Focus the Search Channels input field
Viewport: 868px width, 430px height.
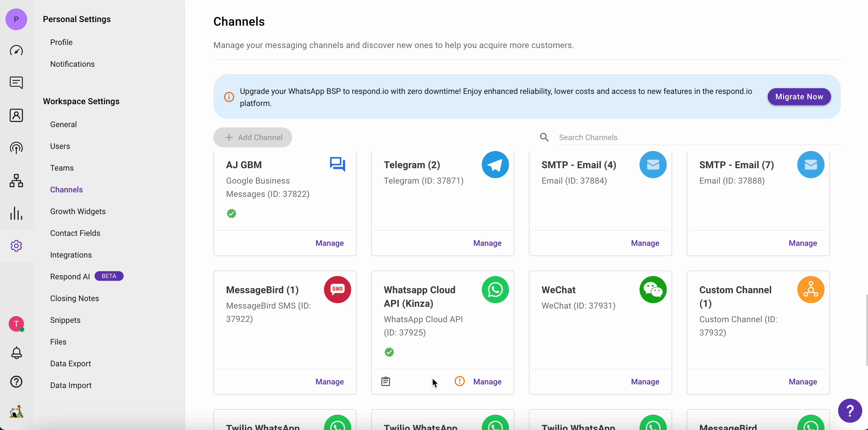click(x=700, y=137)
